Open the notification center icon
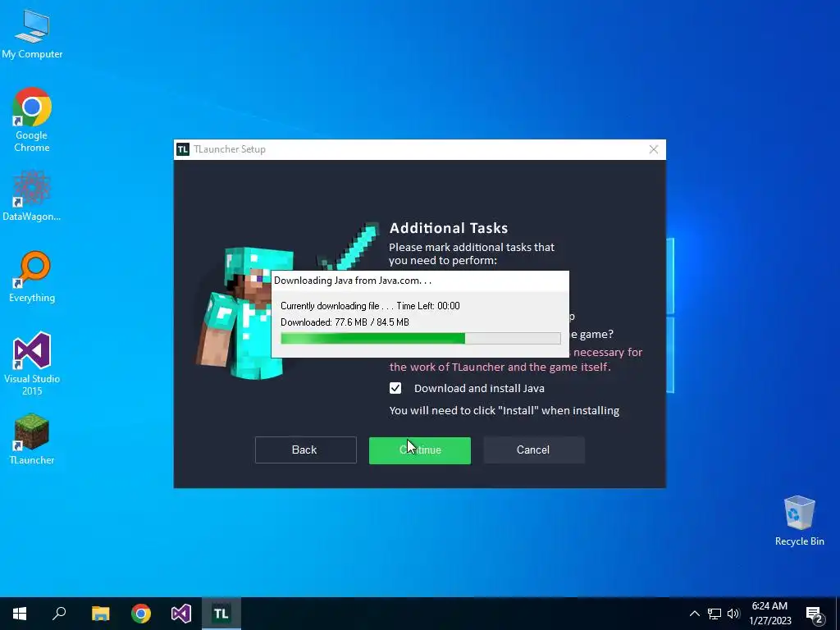 click(815, 614)
